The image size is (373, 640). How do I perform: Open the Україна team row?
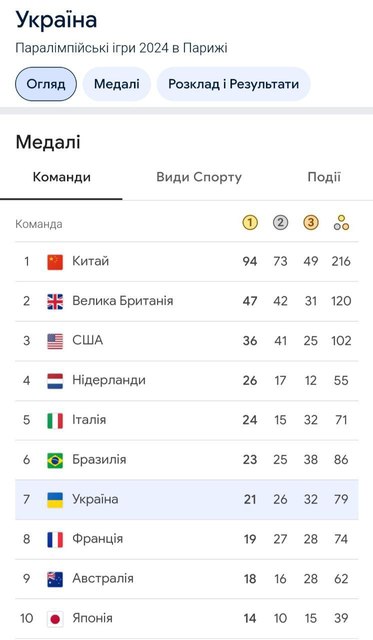pyautogui.click(x=187, y=500)
